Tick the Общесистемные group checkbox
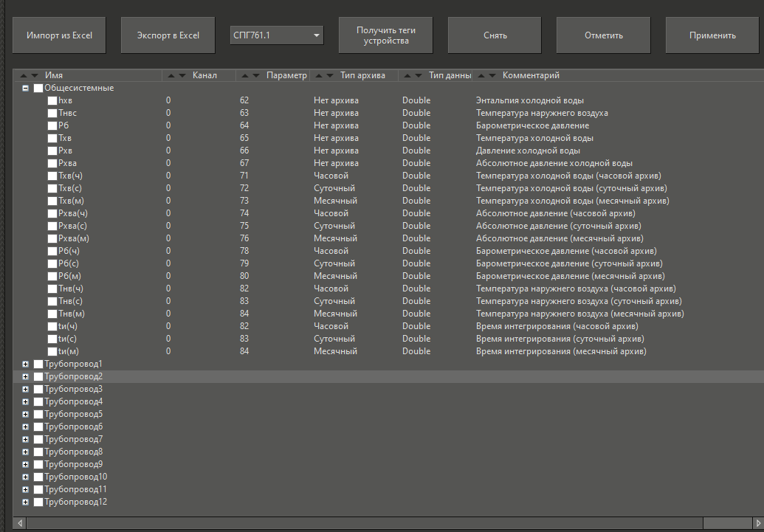The width and height of the screenshot is (764, 532). 38,88
